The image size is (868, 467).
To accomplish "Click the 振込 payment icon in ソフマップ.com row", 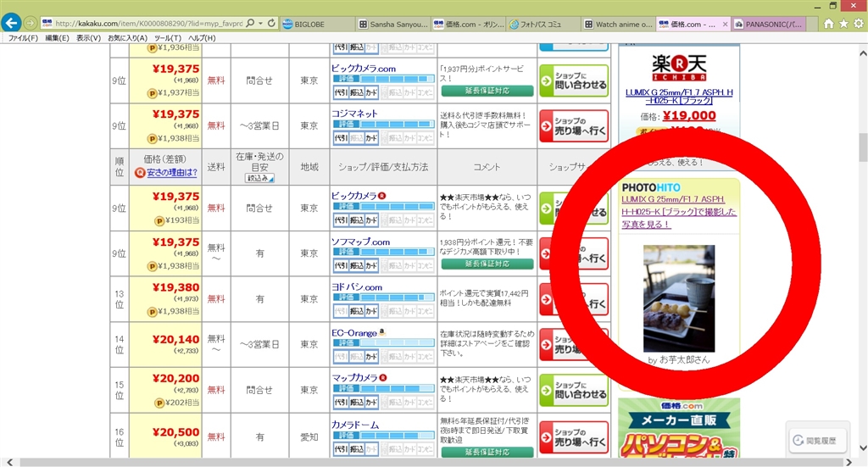I will 356,265.
